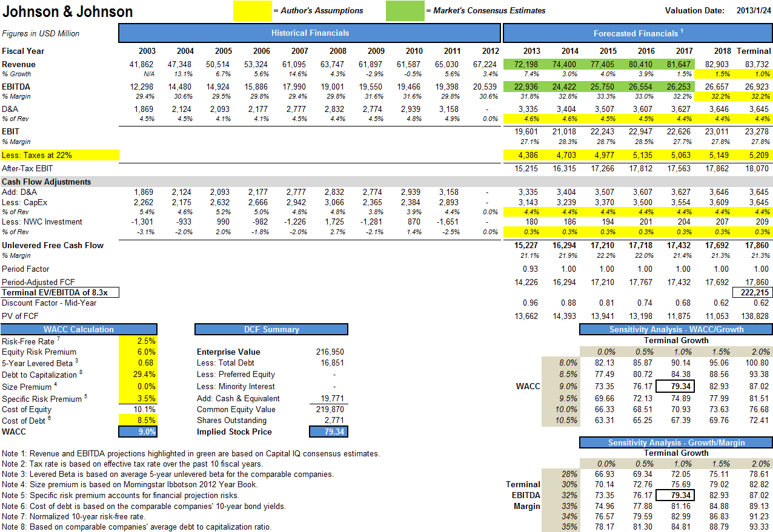Viewport: 773px width, 532px height.
Task: Select the "Revenue" row label
Action: 19,64
